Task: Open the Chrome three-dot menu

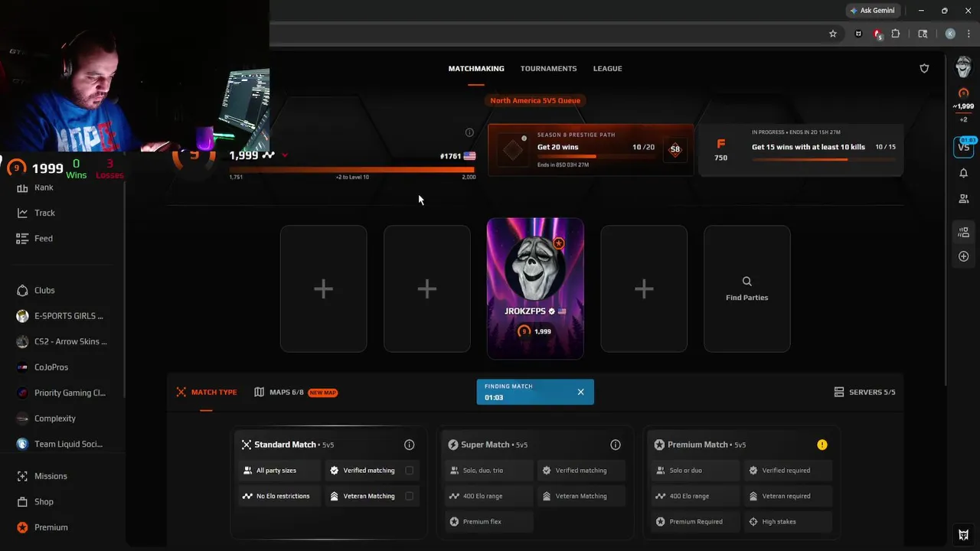Action: [x=969, y=34]
